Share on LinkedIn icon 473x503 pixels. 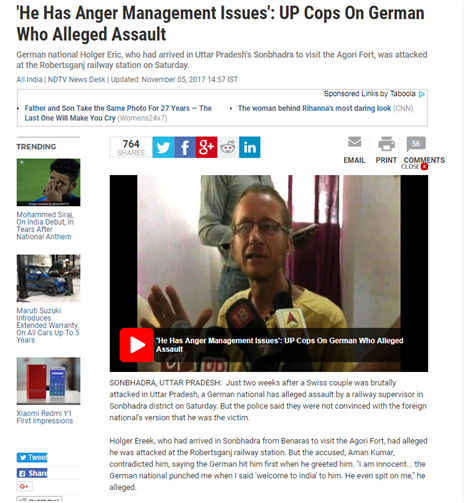pos(250,147)
